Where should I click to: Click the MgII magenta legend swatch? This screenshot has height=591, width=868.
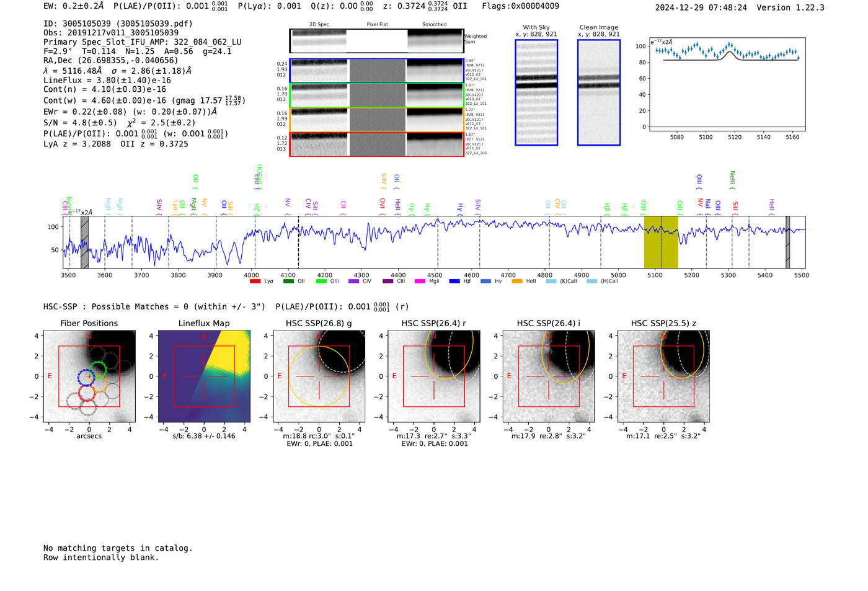(420, 281)
